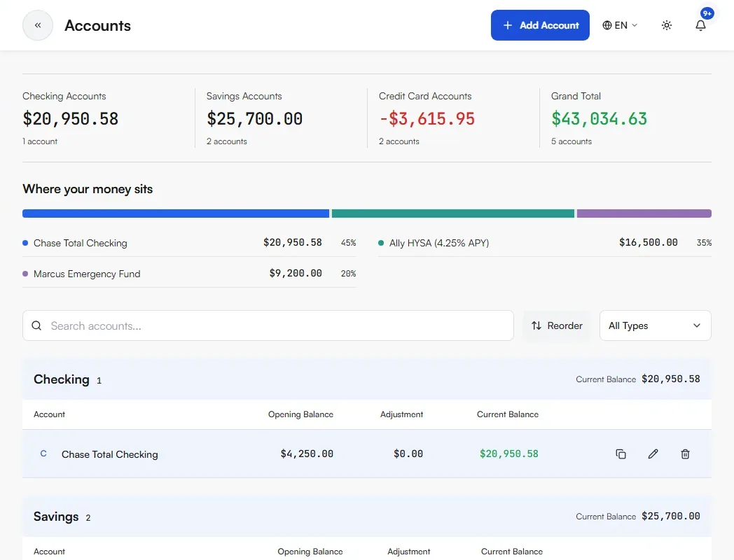Click the 9+ notification badge

(707, 13)
